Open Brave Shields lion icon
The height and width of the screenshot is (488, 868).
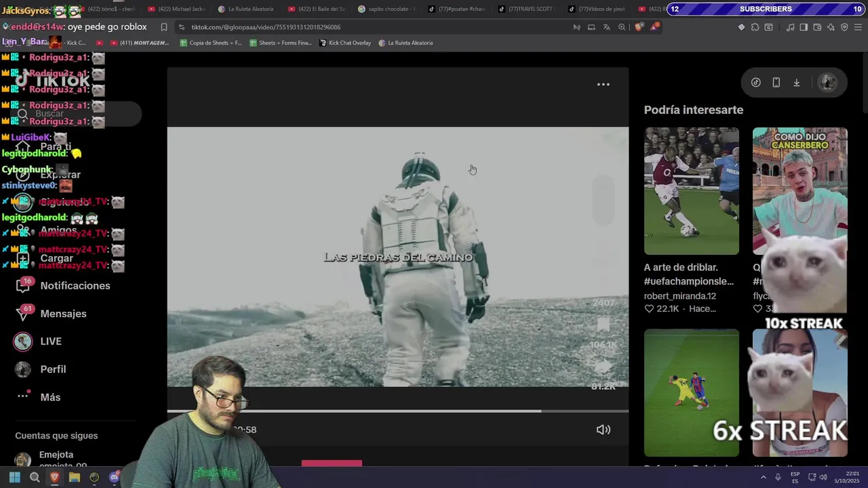(639, 27)
